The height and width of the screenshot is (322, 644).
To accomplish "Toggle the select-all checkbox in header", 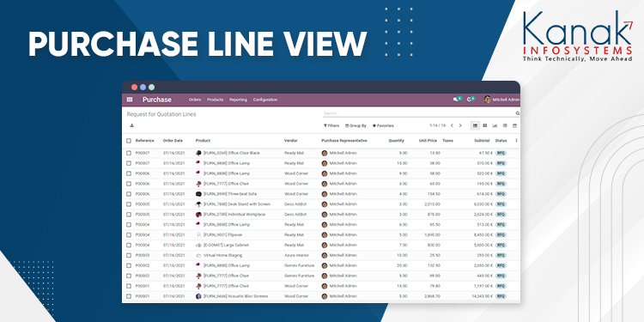I will coord(129,141).
